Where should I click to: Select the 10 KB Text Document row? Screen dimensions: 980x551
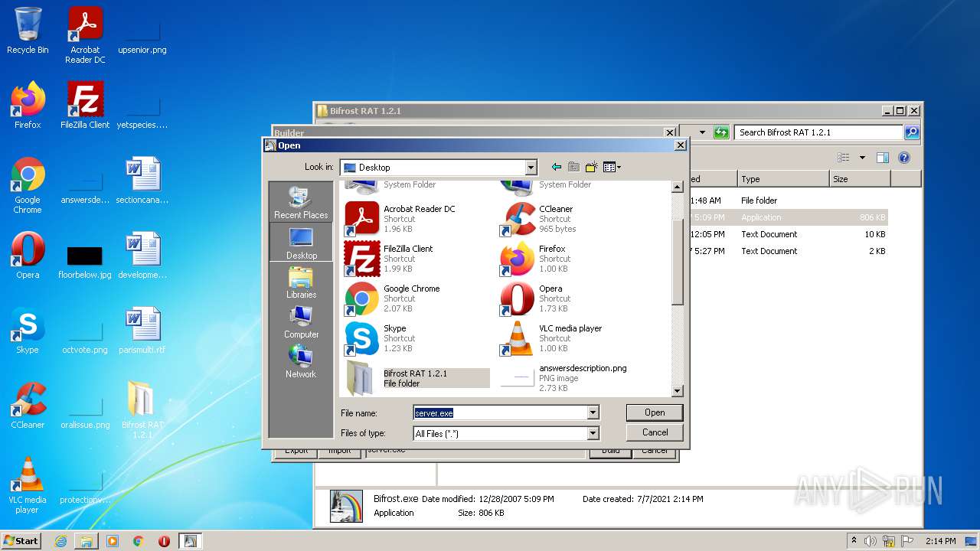[x=789, y=234]
